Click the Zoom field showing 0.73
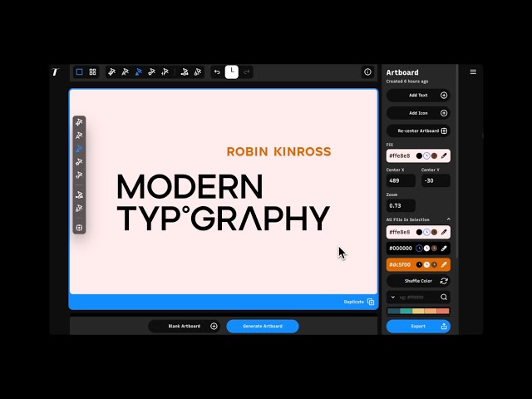Screen dimensions: 532x399 pos(401,205)
